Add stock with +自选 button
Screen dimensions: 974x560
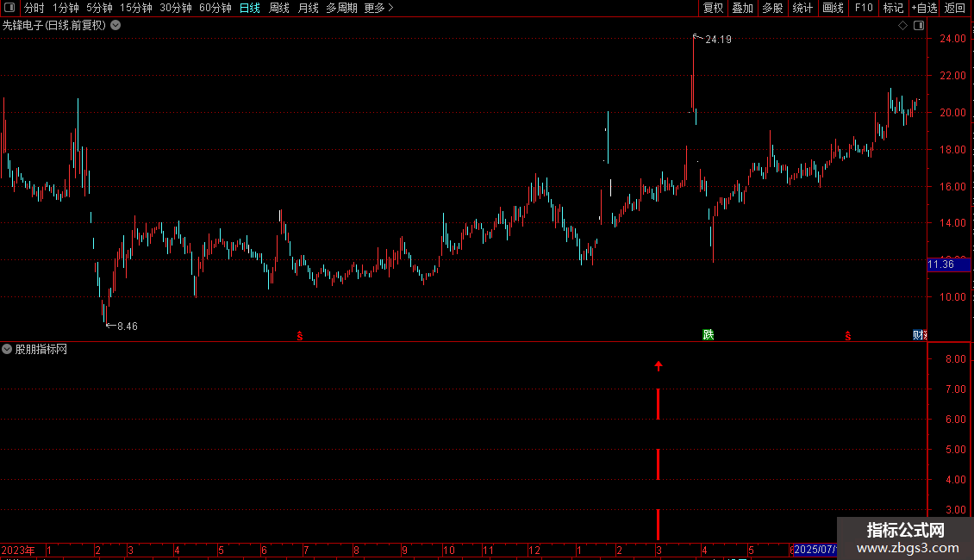[x=924, y=8]
